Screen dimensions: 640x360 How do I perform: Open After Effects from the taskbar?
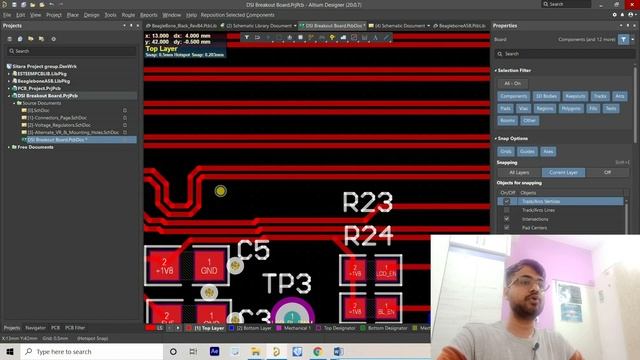[214, 351]
